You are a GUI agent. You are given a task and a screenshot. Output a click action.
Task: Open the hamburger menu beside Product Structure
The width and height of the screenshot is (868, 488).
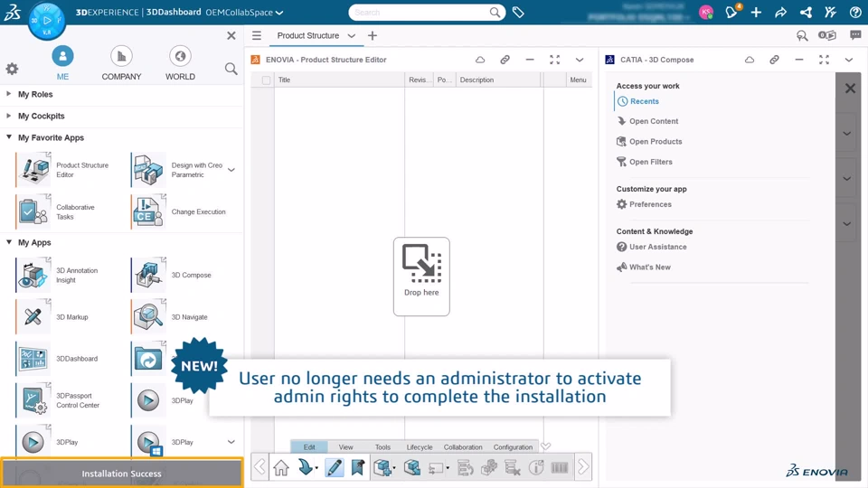click(x=256, y=35)
